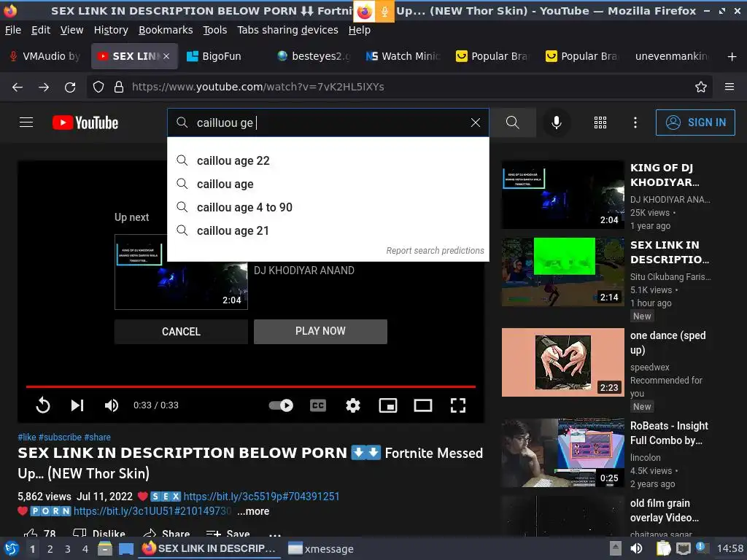The image size is (747, 560).
Task: Open the taskbar start menu icon
Action: coord(11,548)
